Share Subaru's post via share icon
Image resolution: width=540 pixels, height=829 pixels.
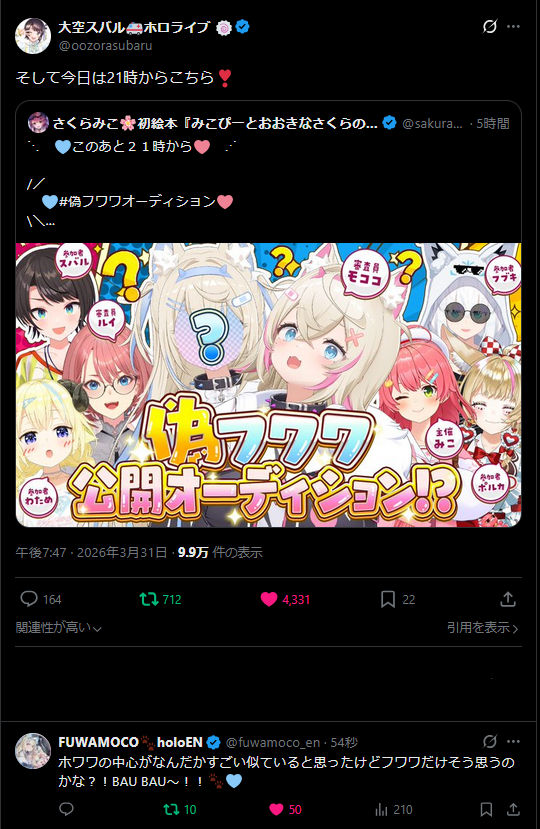point(508,599)
